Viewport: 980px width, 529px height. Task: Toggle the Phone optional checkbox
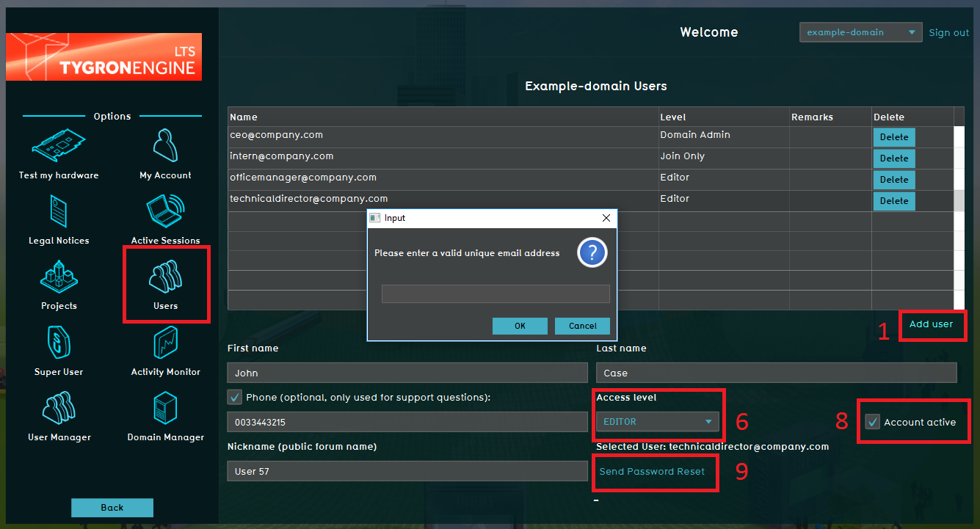click(235, 397)
